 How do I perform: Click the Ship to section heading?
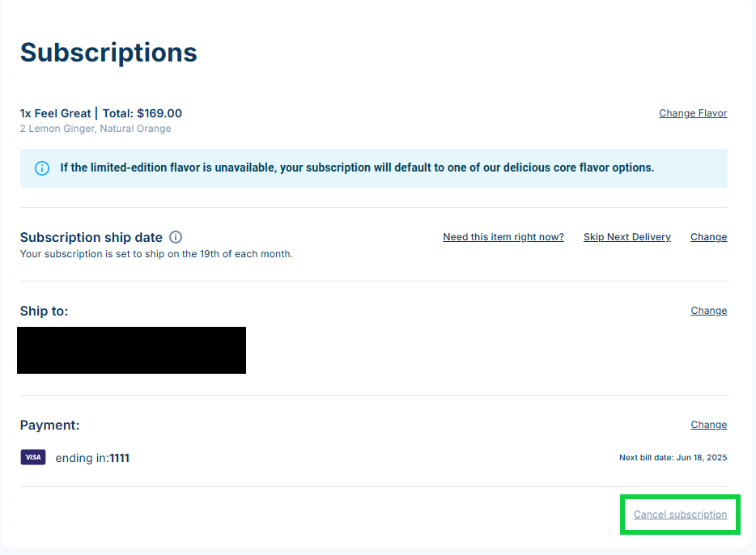click(x=44, y=311)
